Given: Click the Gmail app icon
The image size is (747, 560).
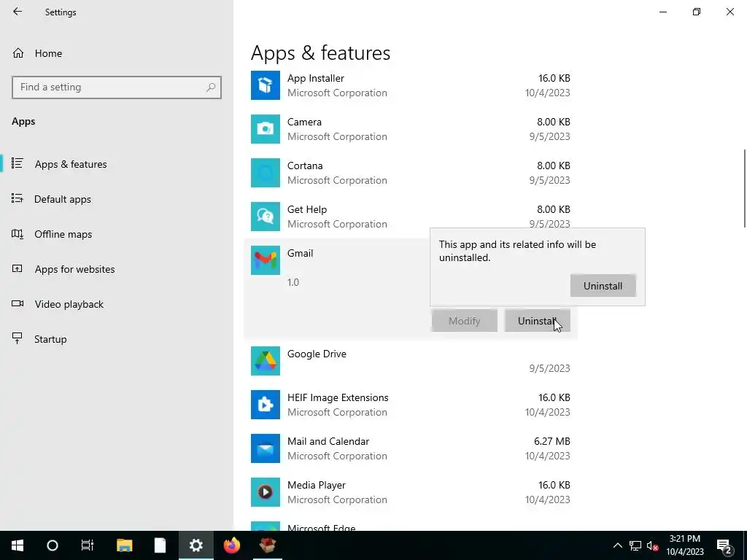Looking at the screenshot, I should pos(266,260).
